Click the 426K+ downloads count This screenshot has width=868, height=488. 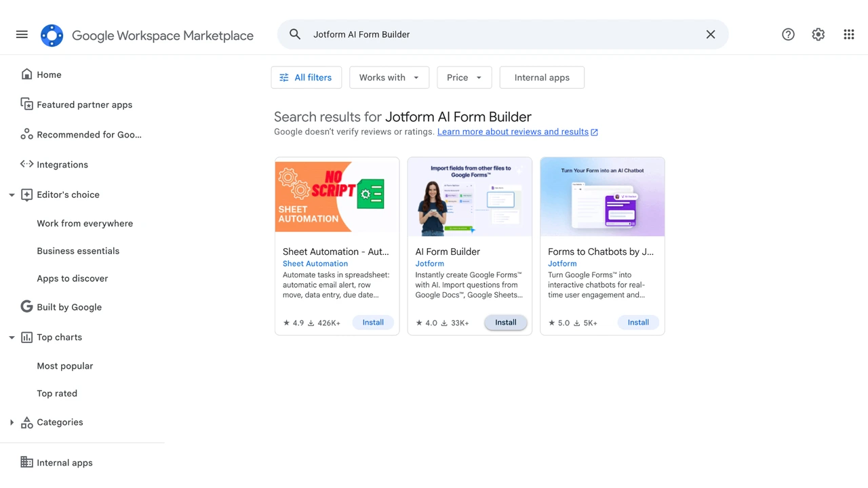point(324,323)
